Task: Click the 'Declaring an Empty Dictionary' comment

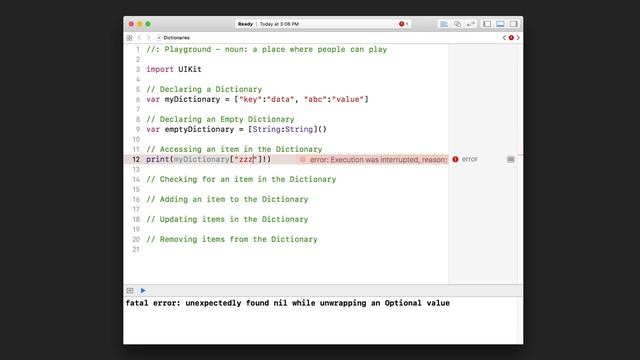Action: click(x=220, y=119)
